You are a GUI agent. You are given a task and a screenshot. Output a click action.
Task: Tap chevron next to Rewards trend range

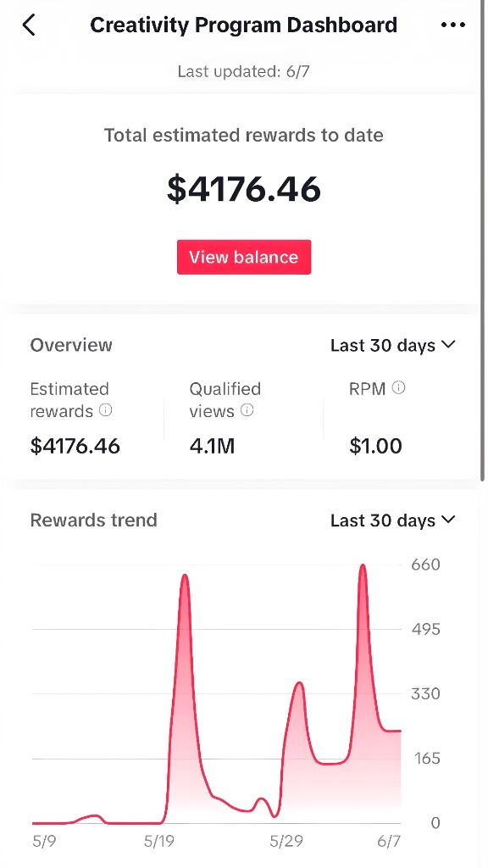[x=449, y=520]
